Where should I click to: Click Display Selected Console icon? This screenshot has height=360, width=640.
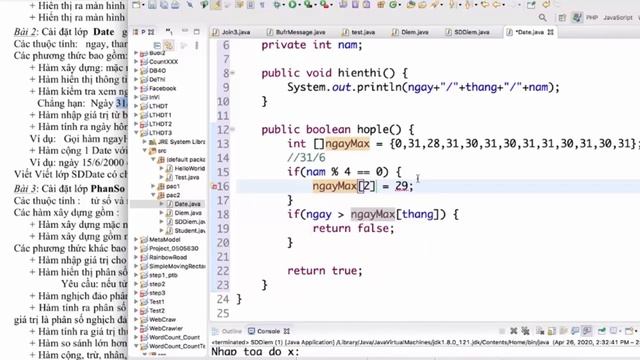614,331
